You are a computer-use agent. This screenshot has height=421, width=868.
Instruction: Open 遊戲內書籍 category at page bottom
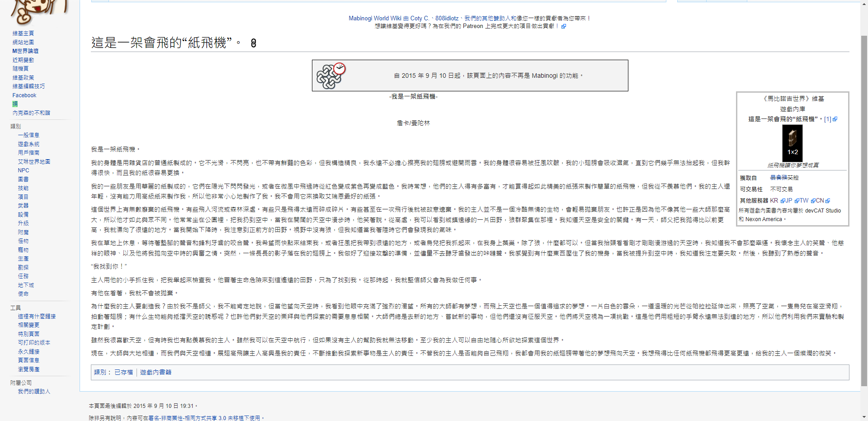(x=156, y=373)
